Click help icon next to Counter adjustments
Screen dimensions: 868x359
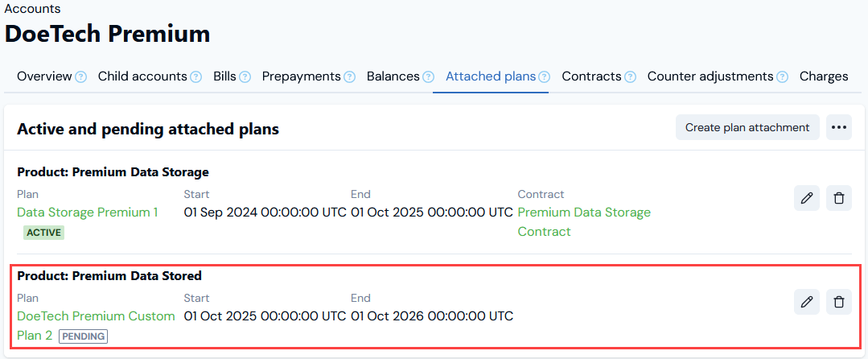click(782, 77)
